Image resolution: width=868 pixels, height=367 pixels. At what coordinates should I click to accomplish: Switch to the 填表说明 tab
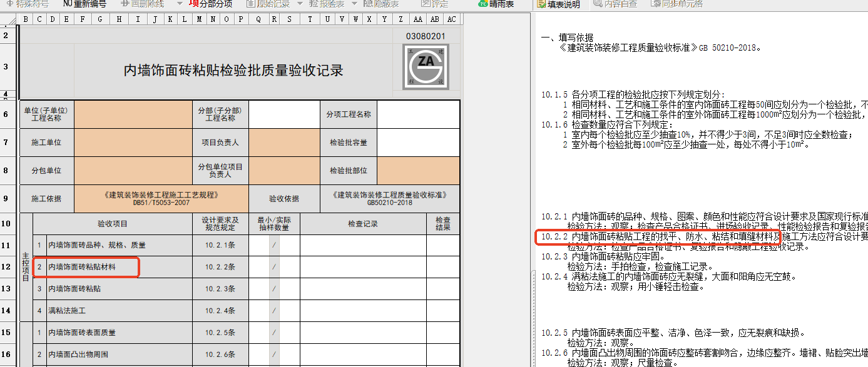click(x=559, y=4)
